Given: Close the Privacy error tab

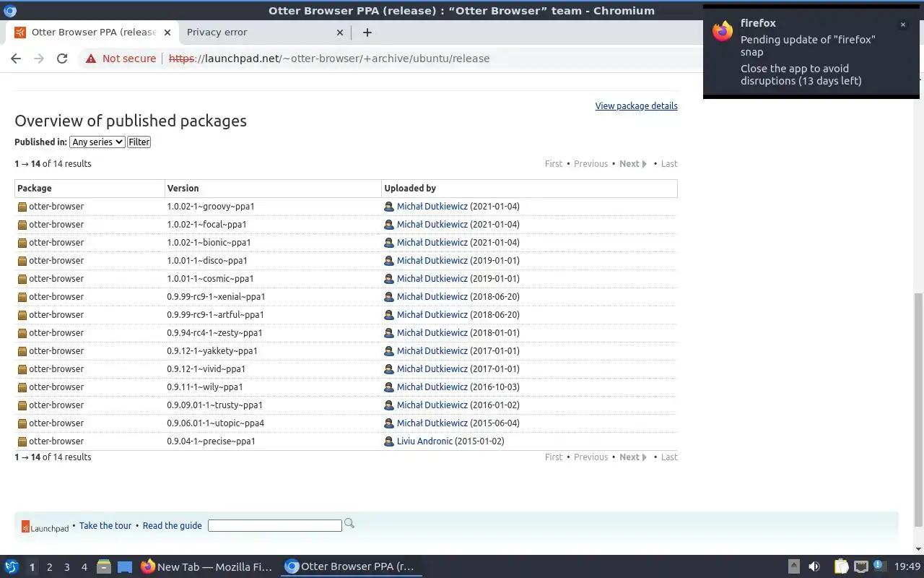Looking at the screenshot, I should [341, 33].
